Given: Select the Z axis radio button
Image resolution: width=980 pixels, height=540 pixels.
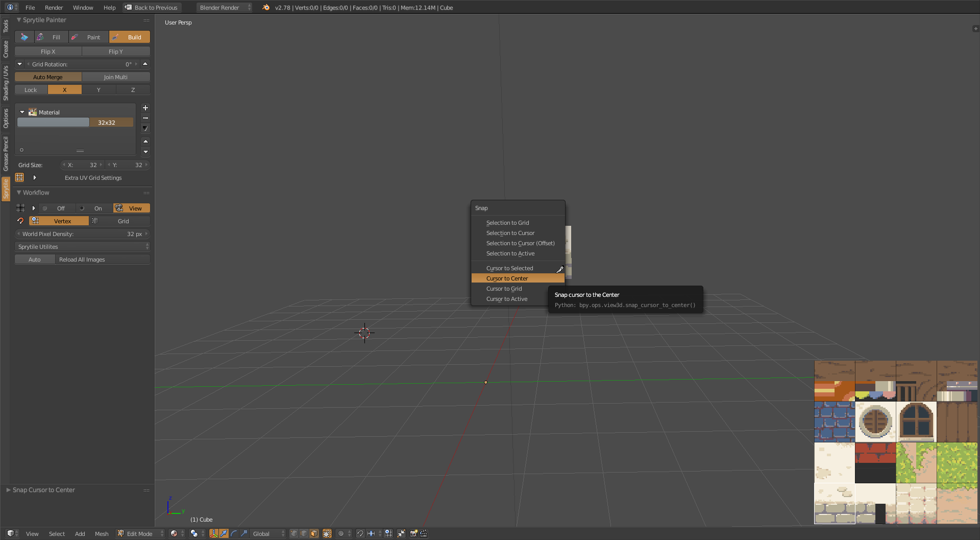Looking at the screenshot, I should tap(133, 90).
